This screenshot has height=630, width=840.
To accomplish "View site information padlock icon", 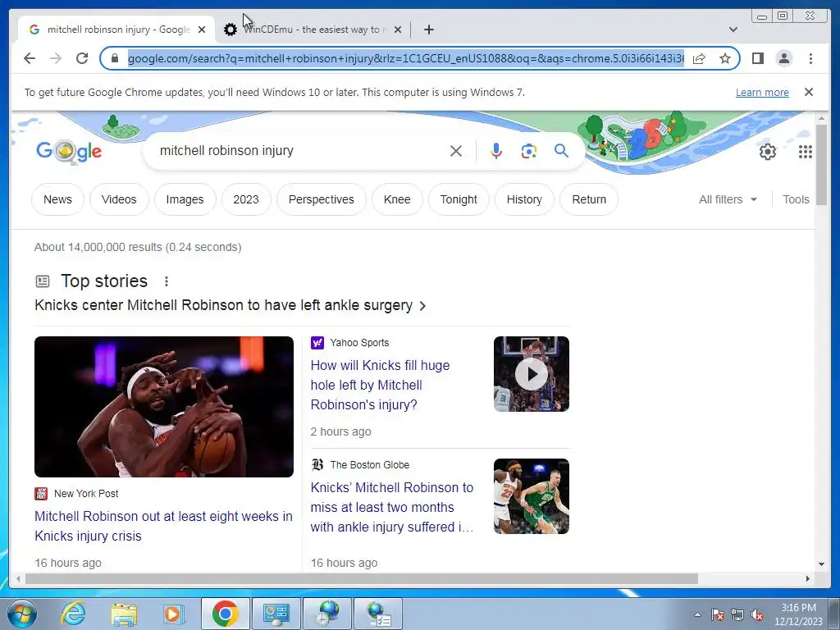I will tap(115, 58).
